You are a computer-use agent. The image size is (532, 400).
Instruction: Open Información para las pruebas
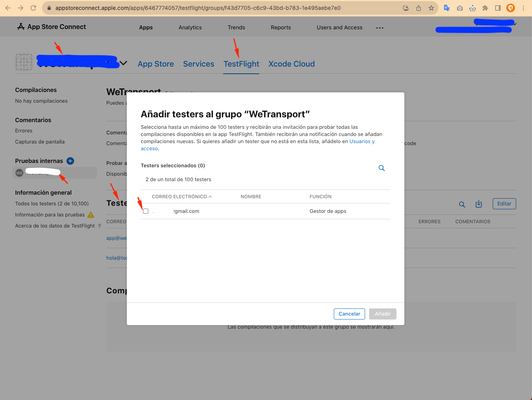point(50,215)
